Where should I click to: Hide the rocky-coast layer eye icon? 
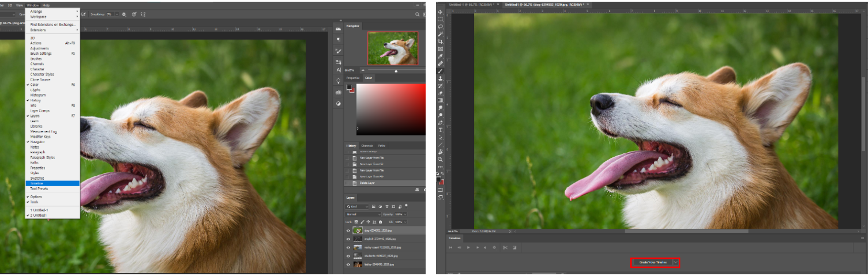348,247
